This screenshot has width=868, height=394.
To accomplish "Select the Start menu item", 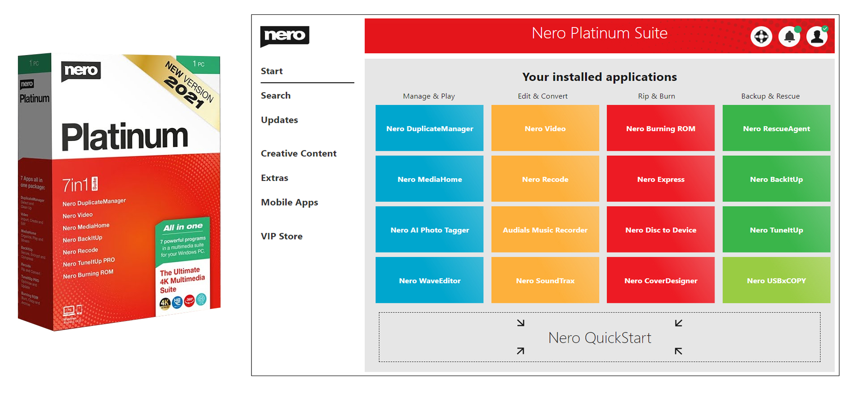I will click(x=272, y=71).
